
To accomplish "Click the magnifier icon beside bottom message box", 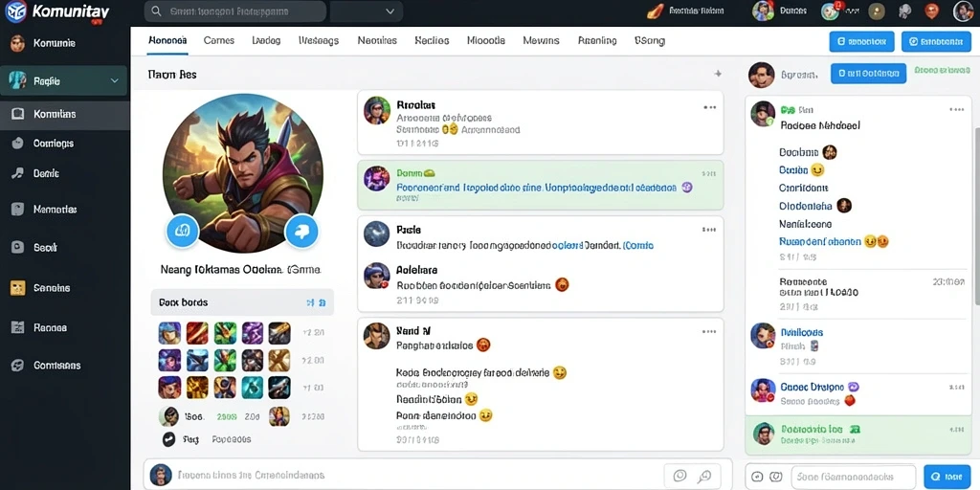I will [704, 476].
